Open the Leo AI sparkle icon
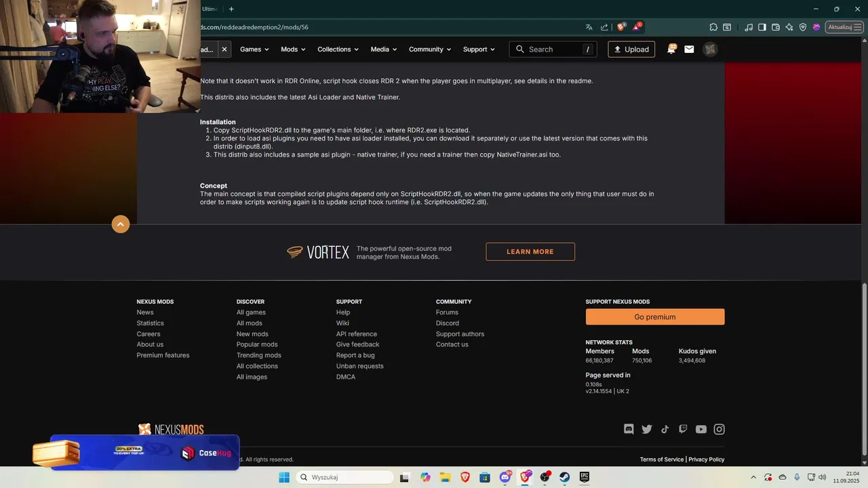Screen dimensions: 868x488 click(789, 27)
